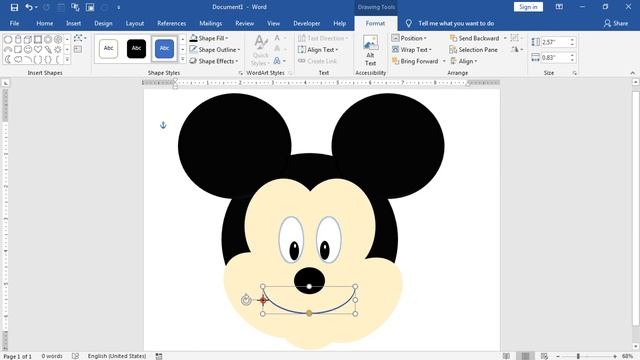Collapse the ribbon
Image resolution: width=640 pixels, height=360 pixels.
[633, 73]
